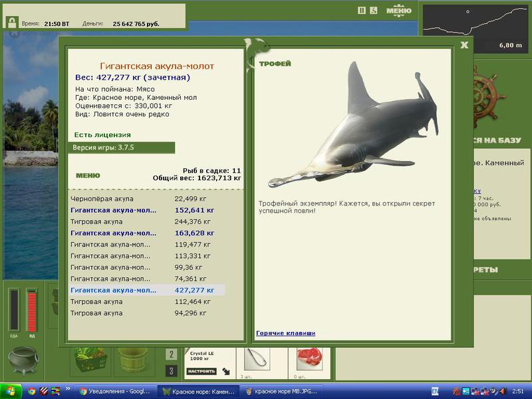Select the fish row weighing 119,477 кг
Viewport: 532px width, 399px height.
pyautogui.click(x=147, y=245)
